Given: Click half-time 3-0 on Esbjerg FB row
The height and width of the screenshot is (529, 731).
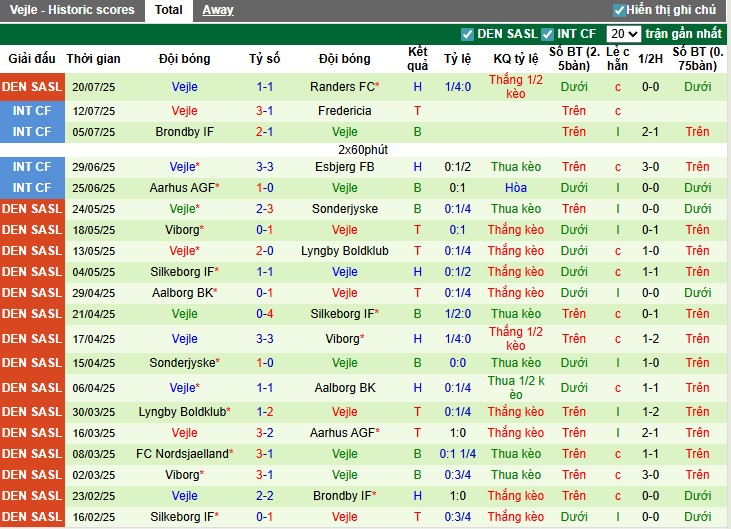Looking at the screenshot, I should [650, 167].
